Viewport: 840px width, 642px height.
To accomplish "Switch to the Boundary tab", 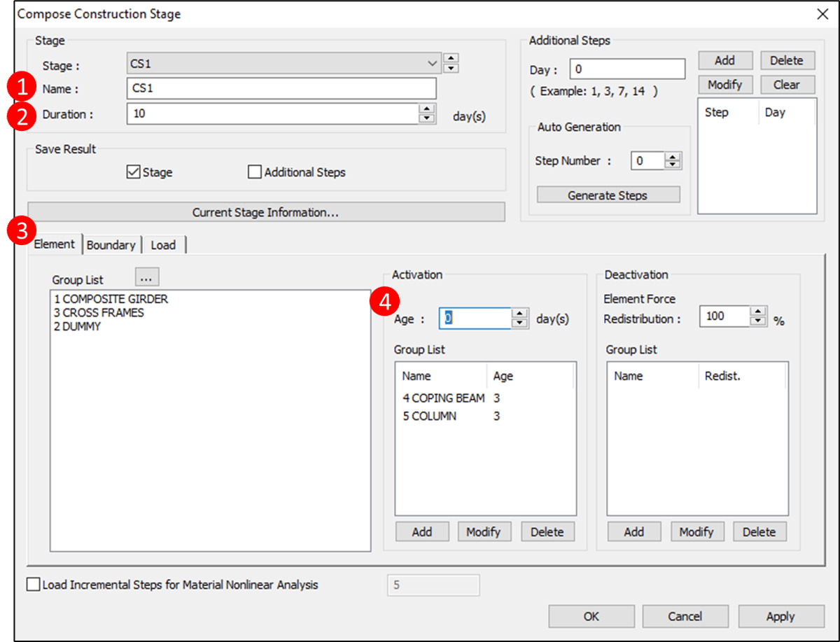I will pos(111,244).
